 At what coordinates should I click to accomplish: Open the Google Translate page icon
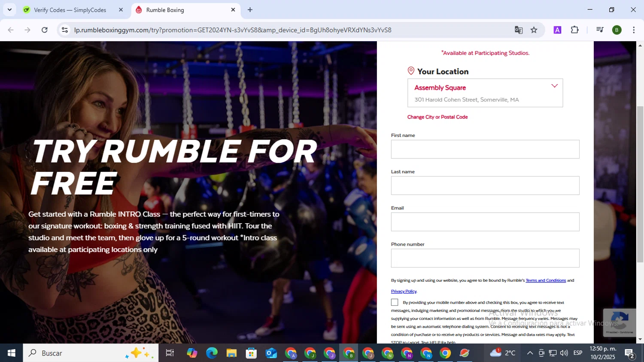[519, 30]
